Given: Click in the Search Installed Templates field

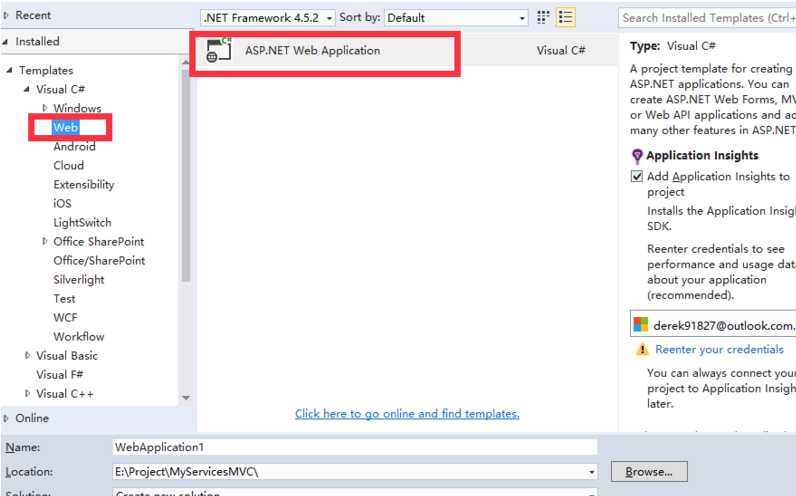Looking at the screenshot, I should pyautogui.click(x=707, y=18).
